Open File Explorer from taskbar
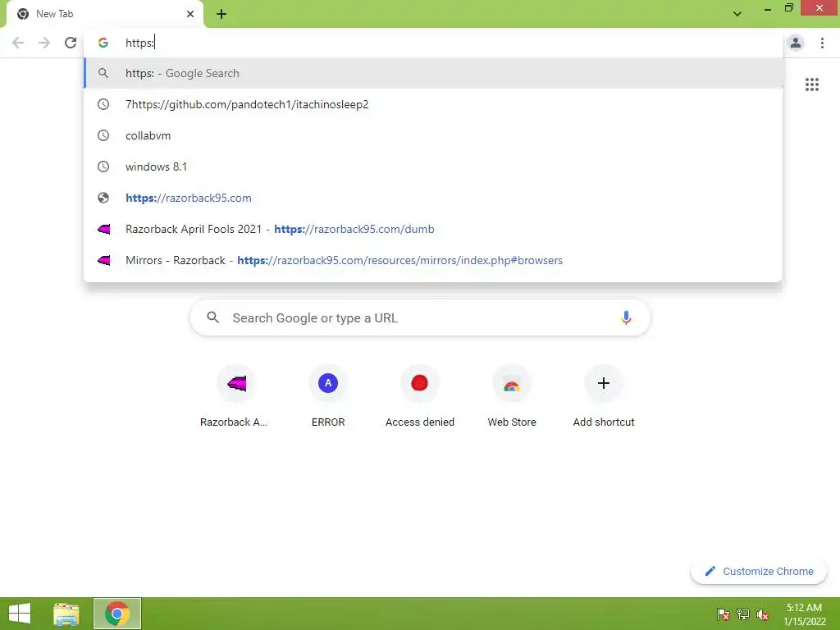Image resolution: width=840 pixels, height=630 pixels. pos(66,614)
